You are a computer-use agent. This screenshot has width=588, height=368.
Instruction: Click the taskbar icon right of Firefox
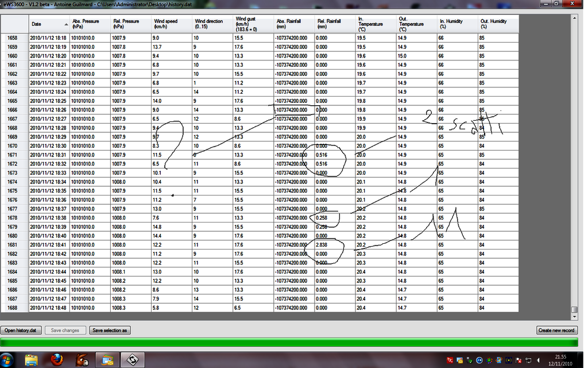82,361
